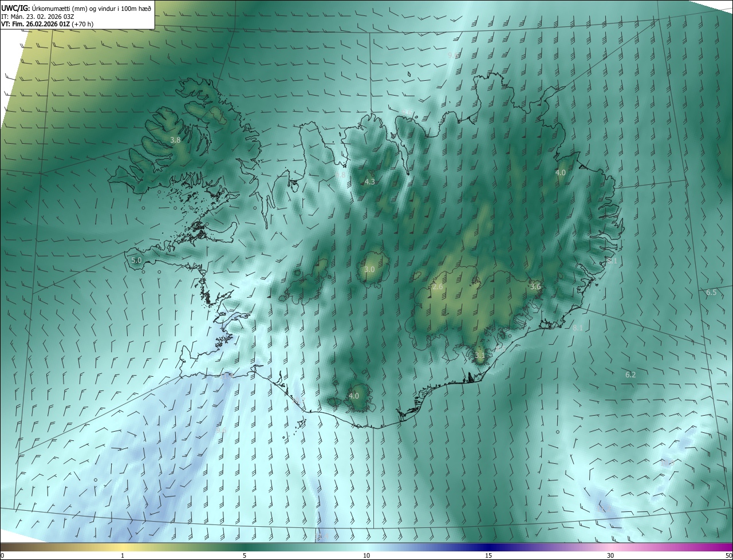The height and width of the screenshot is (560, 733).
Task: Click the 6.5 value on the map
Action: click(711, 292)
